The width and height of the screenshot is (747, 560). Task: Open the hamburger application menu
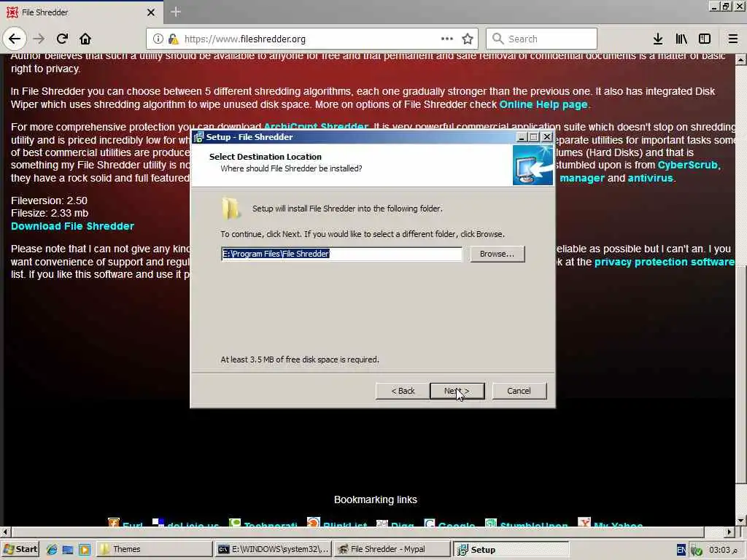point(733,39)
